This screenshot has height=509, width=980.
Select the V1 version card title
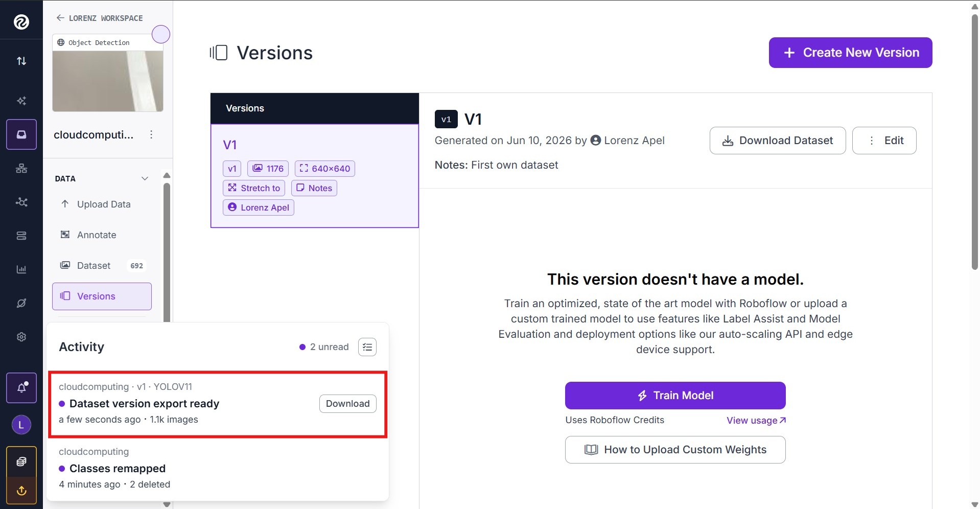(230, 145)
